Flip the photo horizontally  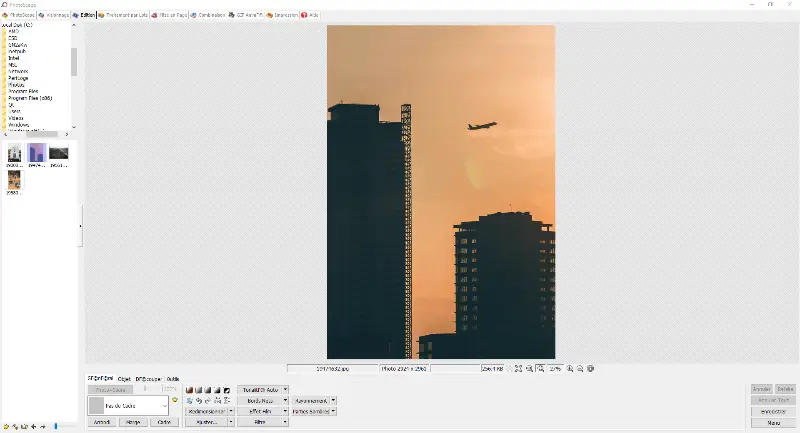217,401
